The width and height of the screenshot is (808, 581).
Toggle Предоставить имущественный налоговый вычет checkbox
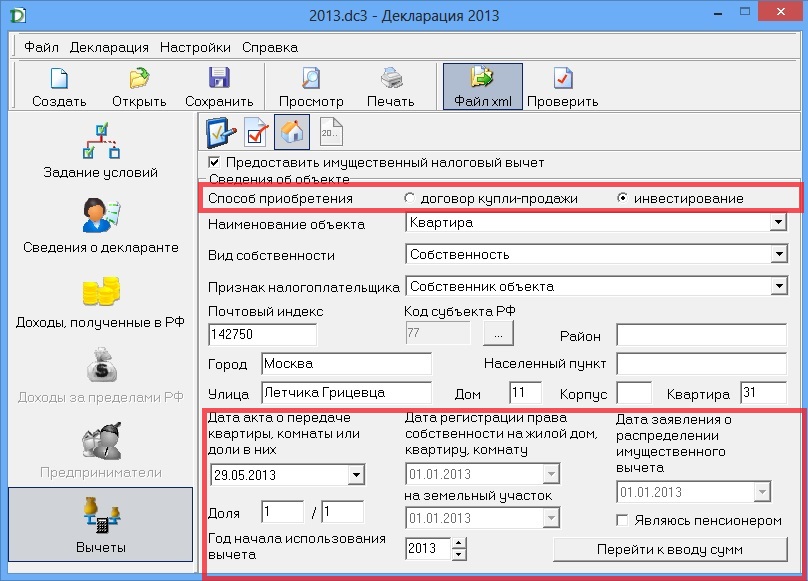(x=214, y=162)
